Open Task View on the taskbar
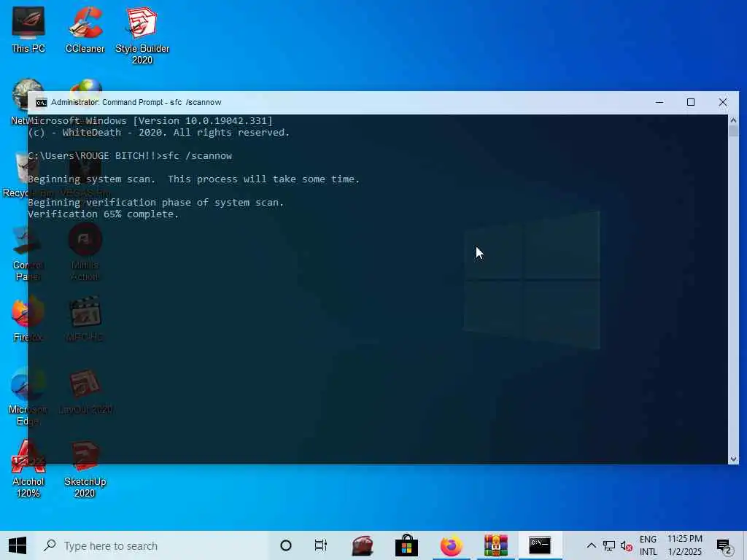747x560 pixels. pyautogui.click(x=321, y=545)
